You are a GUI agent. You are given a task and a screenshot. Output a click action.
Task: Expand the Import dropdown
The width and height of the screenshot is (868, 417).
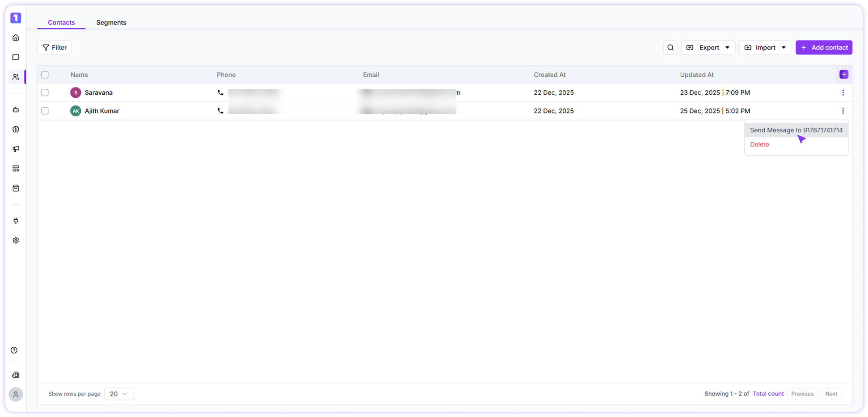pyautogui.click(x=766, y=48)
